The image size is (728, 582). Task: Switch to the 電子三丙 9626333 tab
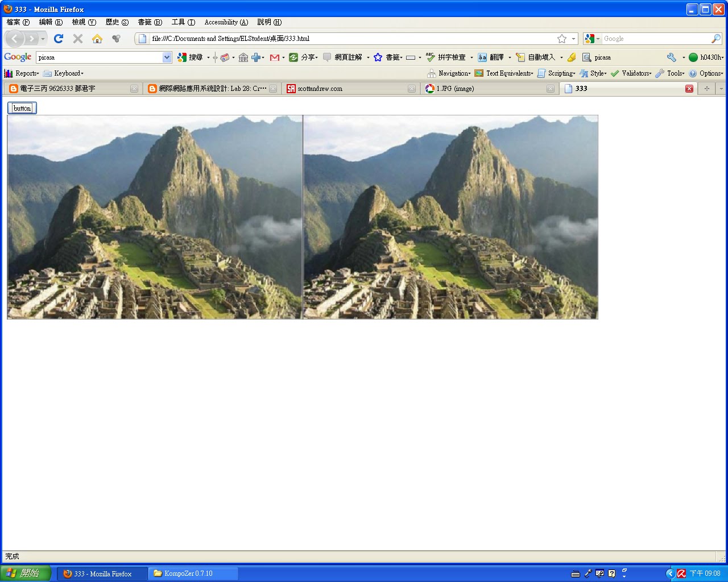pos(73,89)
